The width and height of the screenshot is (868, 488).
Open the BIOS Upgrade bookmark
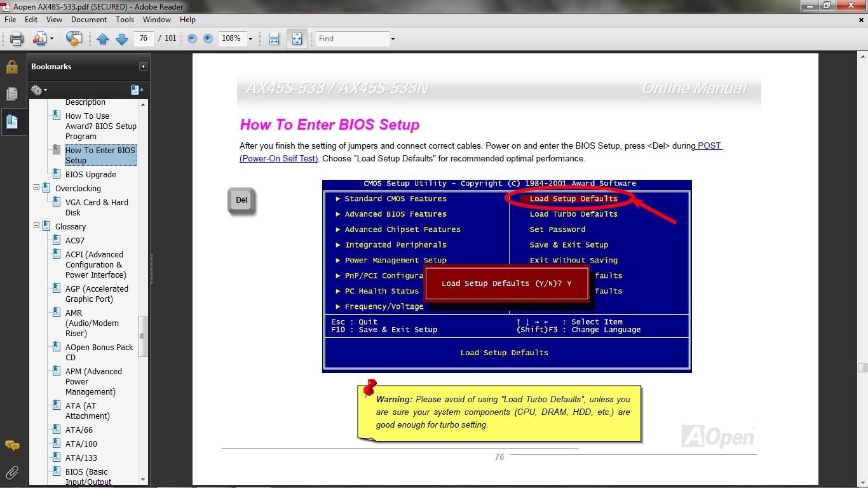[x=91, y=174]
